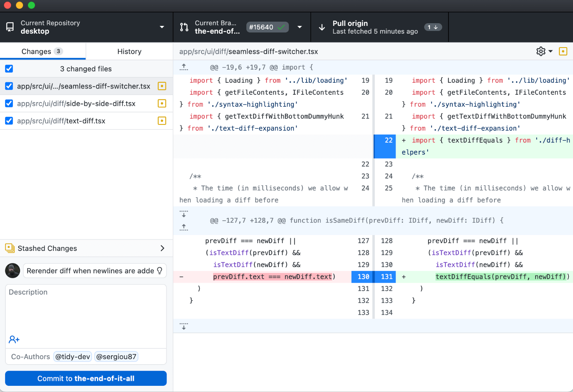Click removed code prevDiff.text === newDiff.text)
The image size is (573, 392).
point(274,277)
